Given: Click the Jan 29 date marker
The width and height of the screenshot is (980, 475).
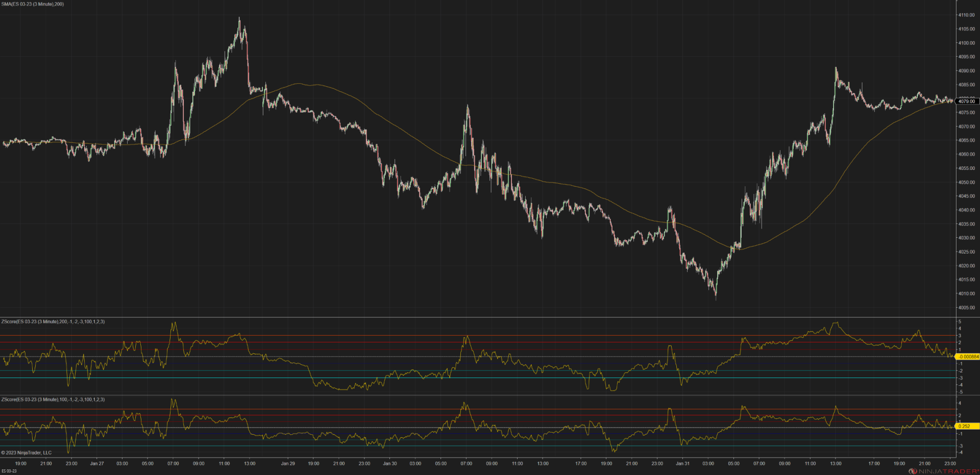Looking at the screenshot, I should coord(288,464).
